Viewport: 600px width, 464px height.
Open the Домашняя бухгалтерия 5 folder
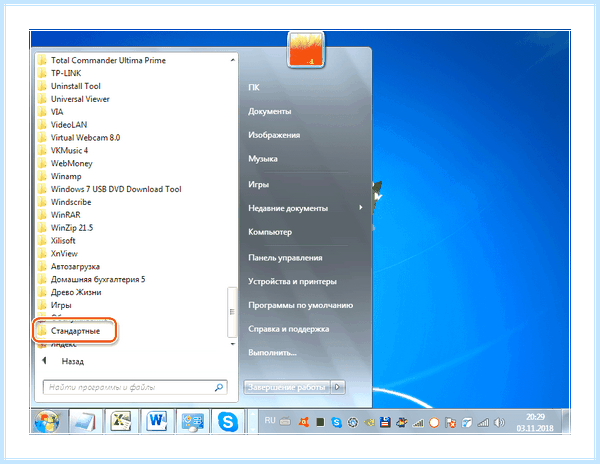point(98,279)
